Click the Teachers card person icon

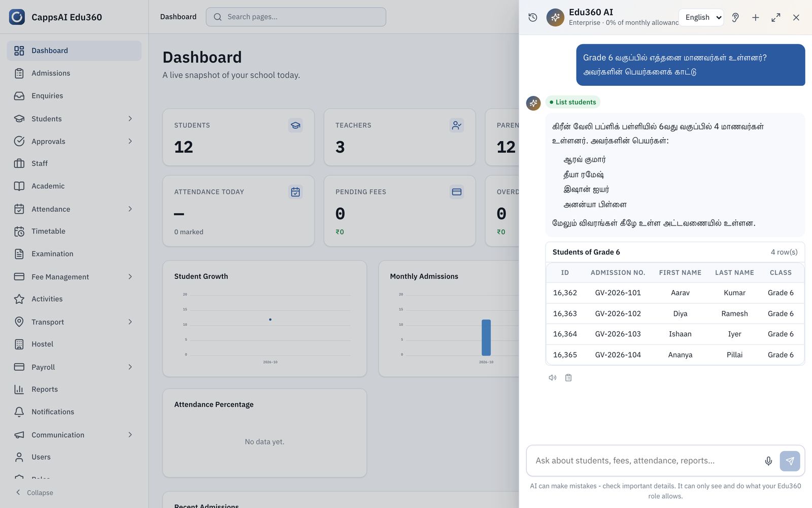(457, 125)
